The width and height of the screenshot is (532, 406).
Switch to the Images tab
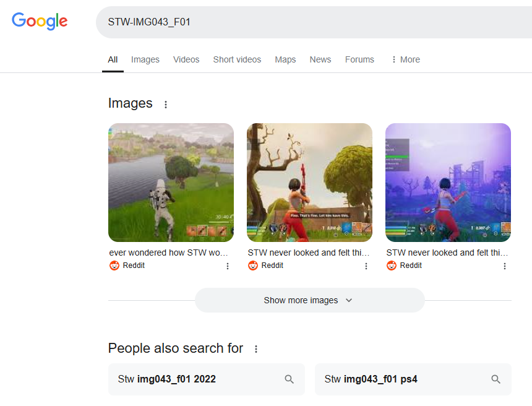[145, 59]
